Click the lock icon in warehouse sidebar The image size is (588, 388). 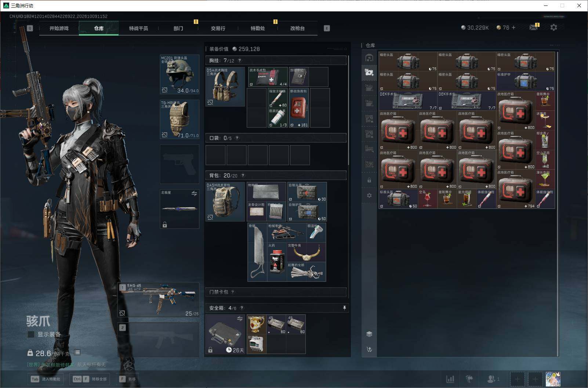(x=369, y=180)
